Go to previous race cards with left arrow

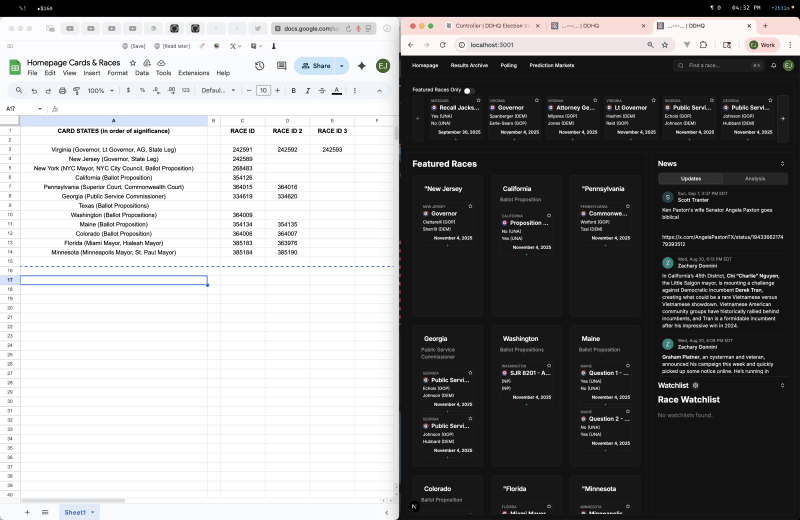coord(418,118)
